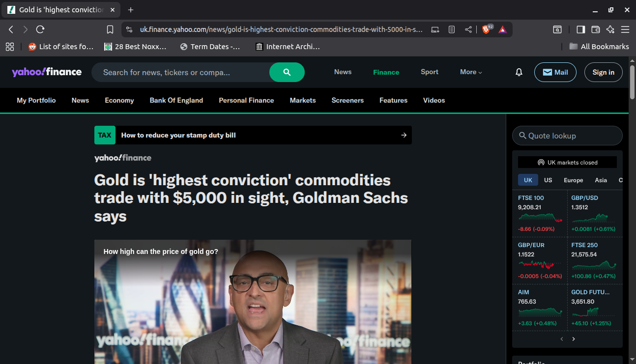Click the Sign in button
Screen dimensions: 636x364
pyautogui.click(x=604, y=72)
